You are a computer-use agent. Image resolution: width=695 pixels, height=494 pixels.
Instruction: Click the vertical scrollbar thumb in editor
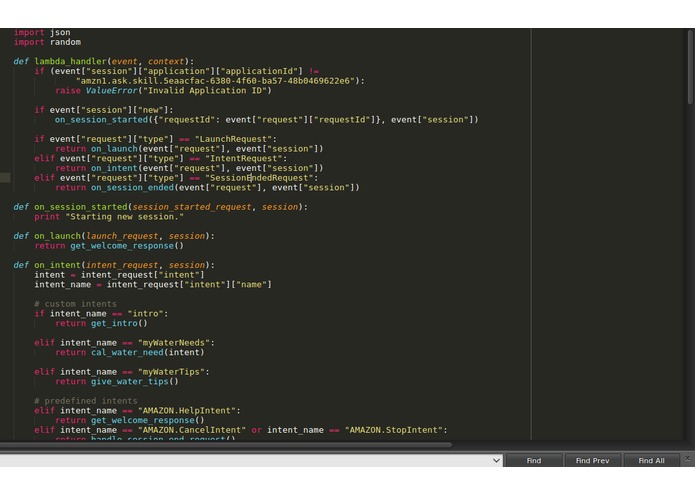[x=690, y=66]
